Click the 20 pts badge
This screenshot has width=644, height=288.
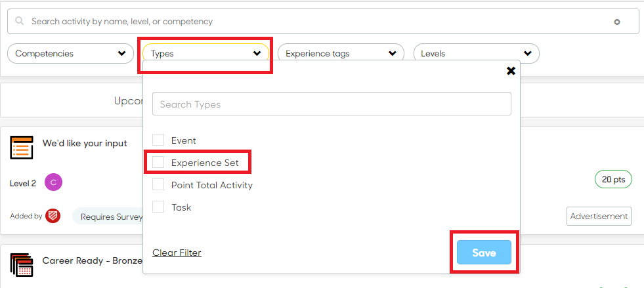pos(614,179)
